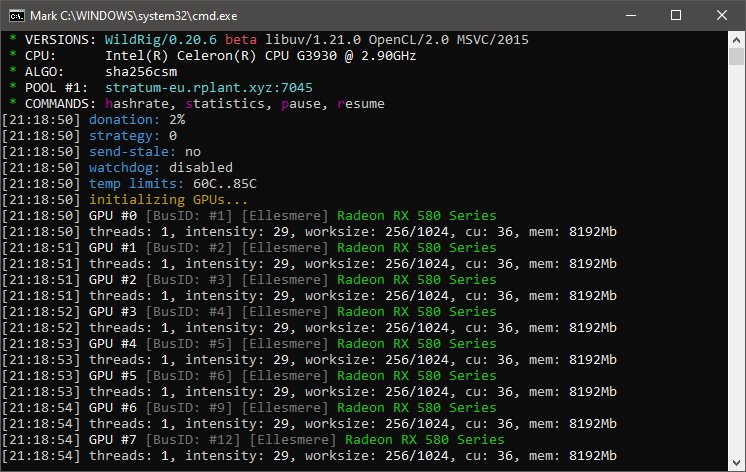Close the cmd.exe window

coord(721,15)
